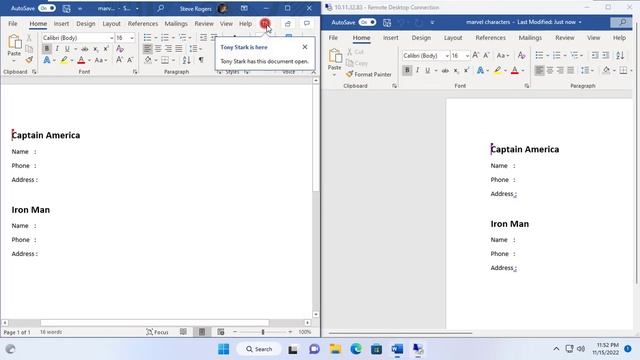Toggle Italic in left Word window

pyautogui.click(x=57, y=49)
